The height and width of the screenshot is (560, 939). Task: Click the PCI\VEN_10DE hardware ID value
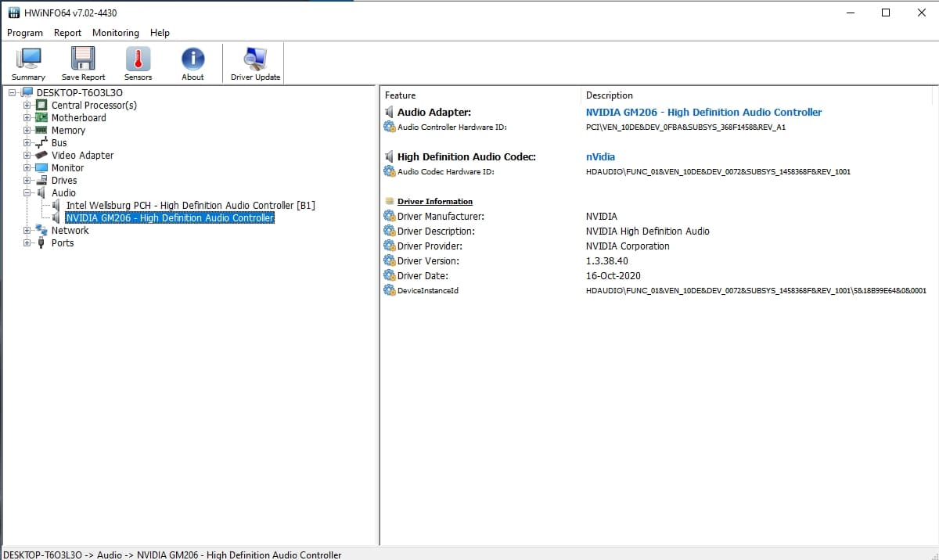pyautogui.click(x=685, y=127)
